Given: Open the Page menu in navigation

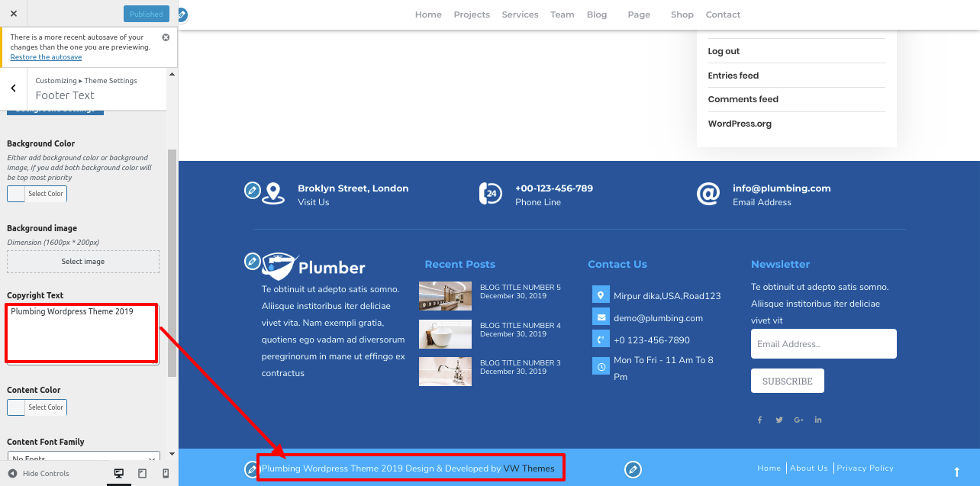Looking at the screenshot, I should point(639,14).
